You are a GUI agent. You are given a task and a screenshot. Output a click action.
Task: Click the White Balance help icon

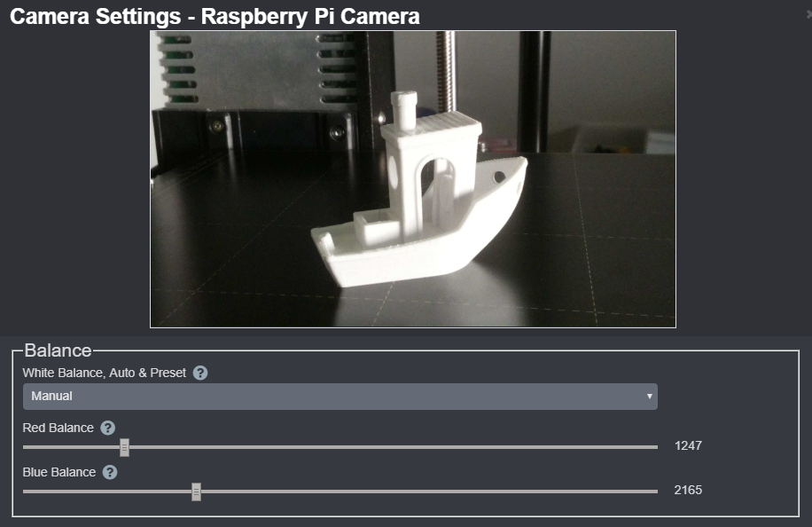pyautogui.click(x=200, y=373)
